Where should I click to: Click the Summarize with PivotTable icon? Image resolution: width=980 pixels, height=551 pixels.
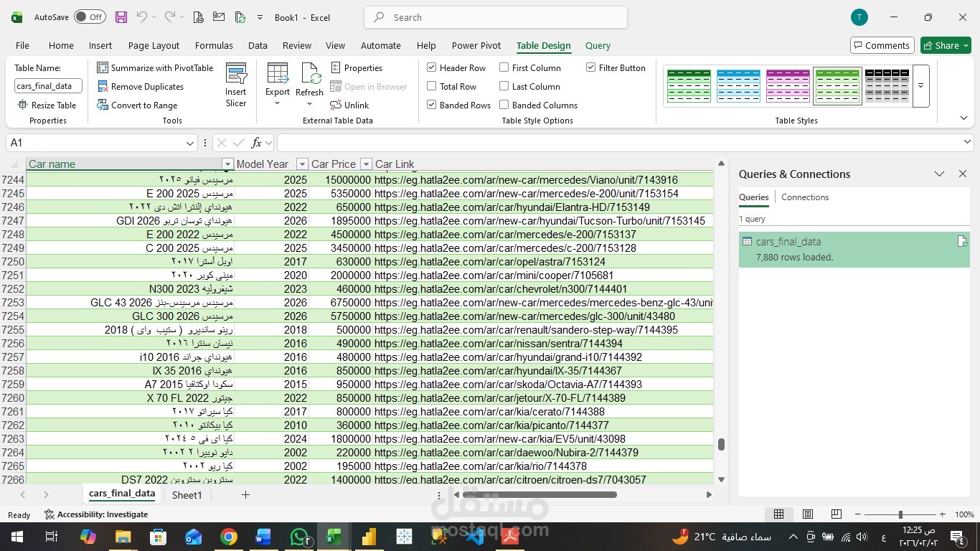[103, 67]
